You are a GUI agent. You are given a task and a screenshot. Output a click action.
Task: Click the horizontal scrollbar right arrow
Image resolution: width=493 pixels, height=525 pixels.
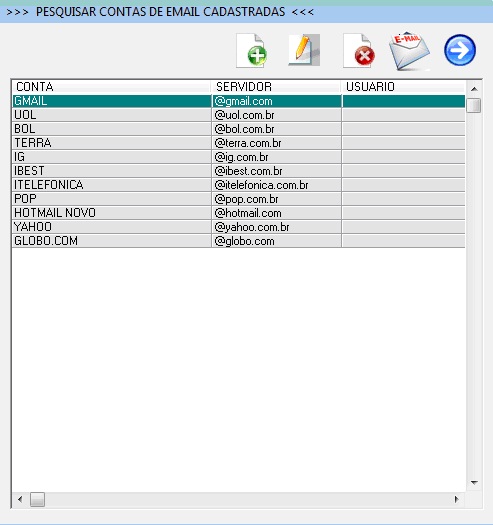coord(456,500)
